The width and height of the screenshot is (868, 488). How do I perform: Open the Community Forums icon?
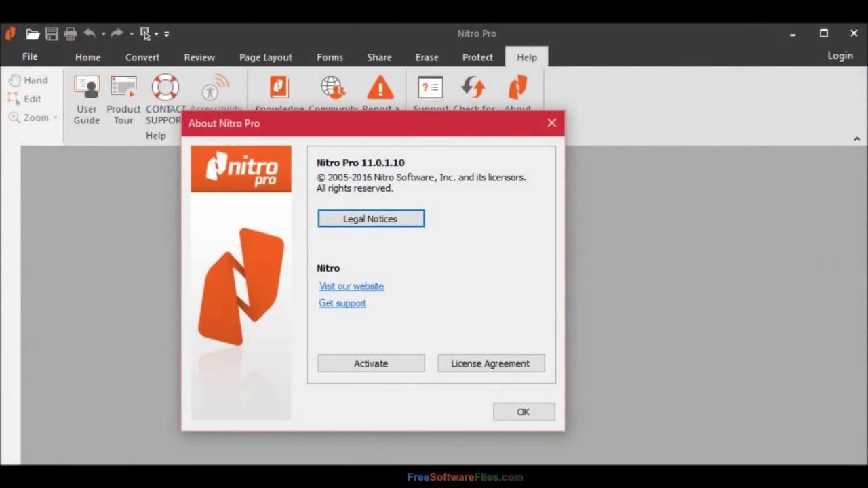point(332,87)
